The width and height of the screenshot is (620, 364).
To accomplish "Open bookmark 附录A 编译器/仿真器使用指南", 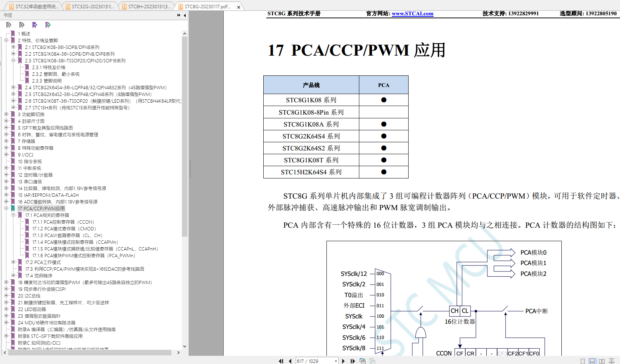I will pyautogui.click(x=66, y=329).
